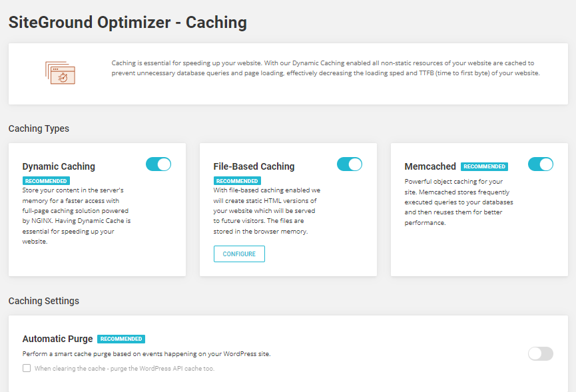Open File-Based Caching via the Configure button
Viewport: 576px width, 392px height.
tap(239, 254)
